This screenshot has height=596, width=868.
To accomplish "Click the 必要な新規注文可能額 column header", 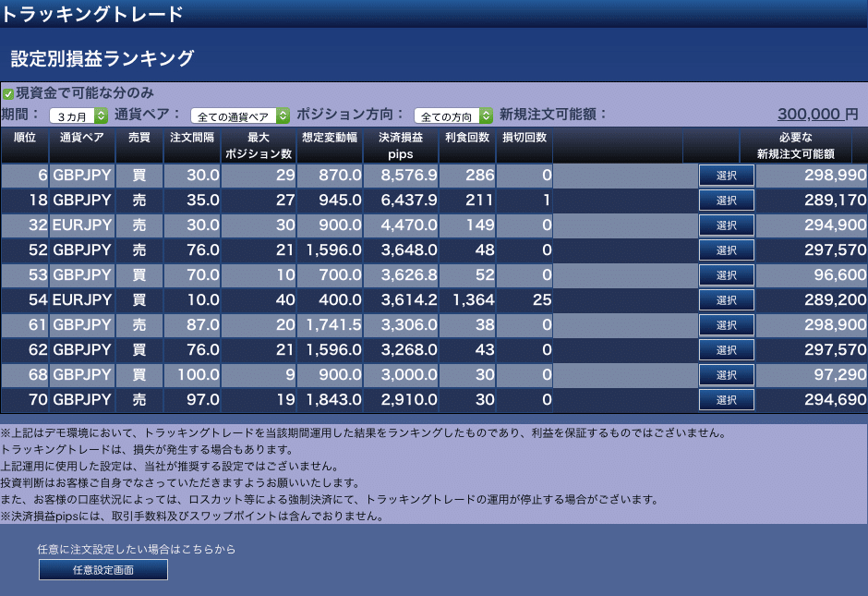I will (x=796, y=146).
